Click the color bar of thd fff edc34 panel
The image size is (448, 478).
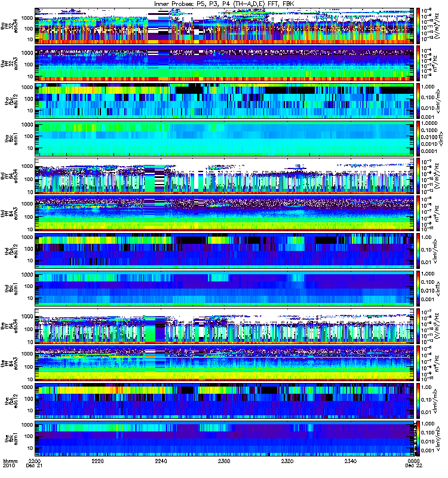tap(418, 176)
